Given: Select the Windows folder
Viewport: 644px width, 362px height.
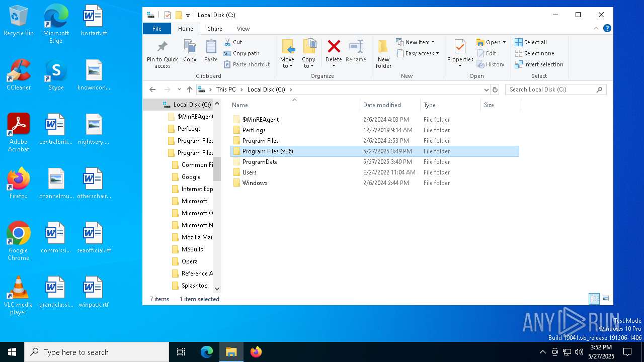Looking at the screenshot, I should click(x=375, y=183).
